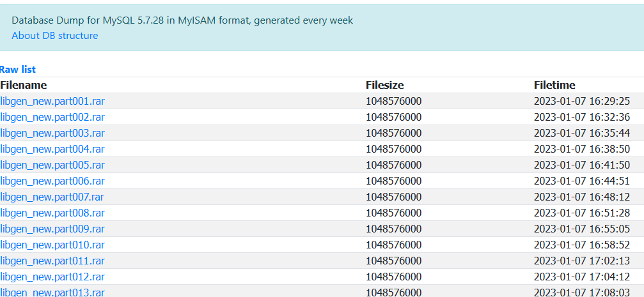Open the About DB structure link
Screen dimensions: 644x297
pos(54,36)
